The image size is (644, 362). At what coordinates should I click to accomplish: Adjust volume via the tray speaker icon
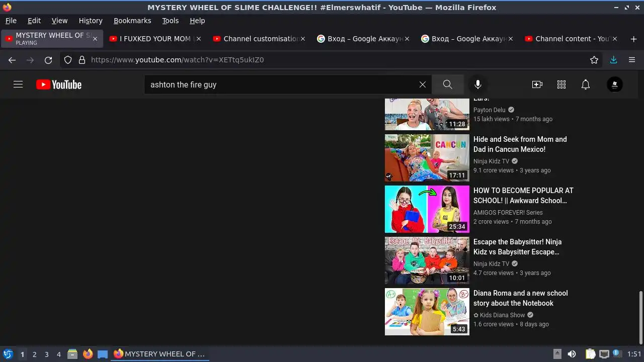pyautogui.click(x=572, y=354)
